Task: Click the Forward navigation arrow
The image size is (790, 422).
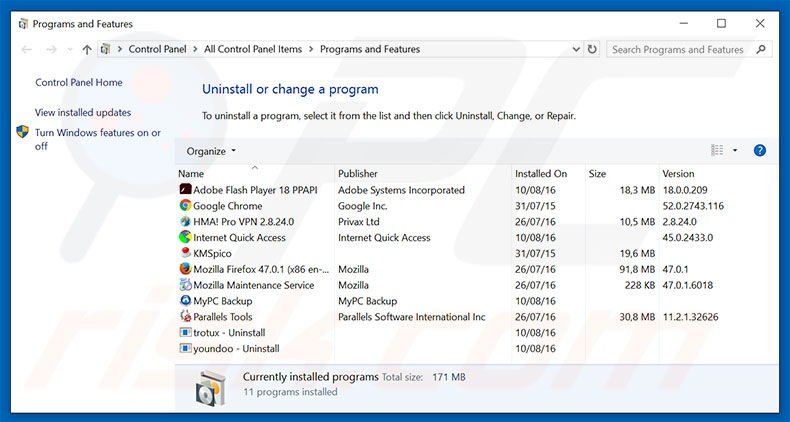Action: [51, 49]
